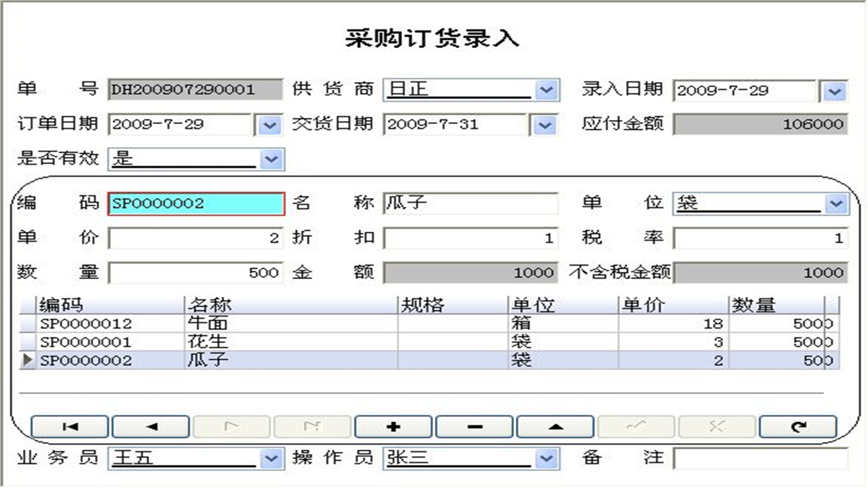
Task: Click the up-triangle edit record button
Action: pyautogui.click(x=555, y=426)
